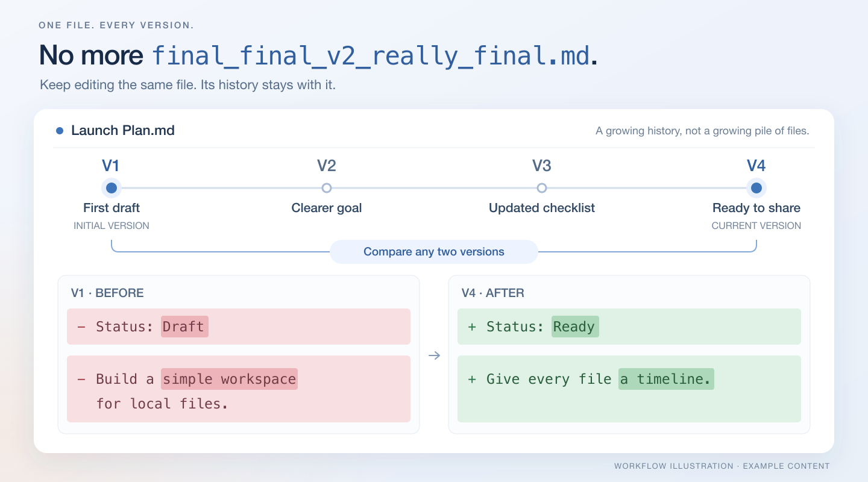Click the V1 version label
Screen dimensions: 868x482
click(x=111, y=166)
